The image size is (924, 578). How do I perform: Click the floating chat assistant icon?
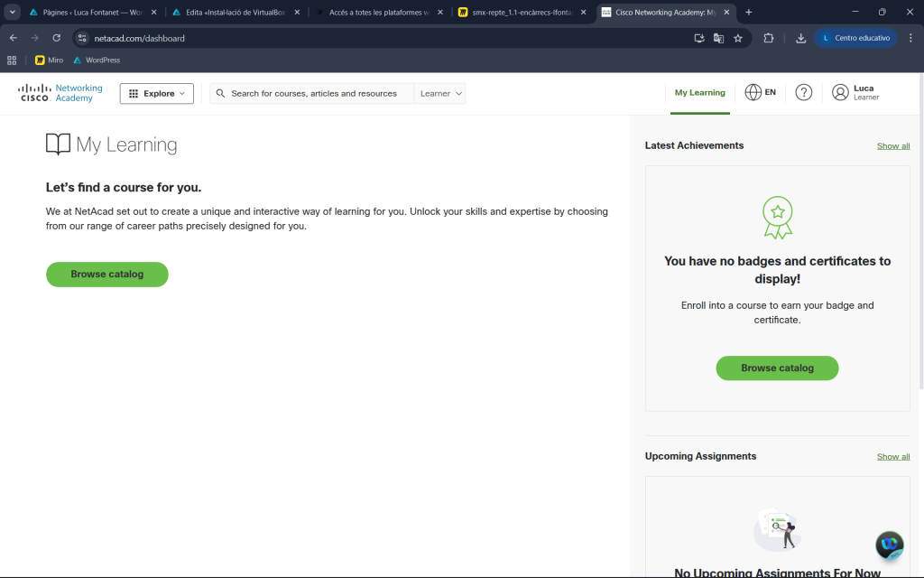(890, 544)
